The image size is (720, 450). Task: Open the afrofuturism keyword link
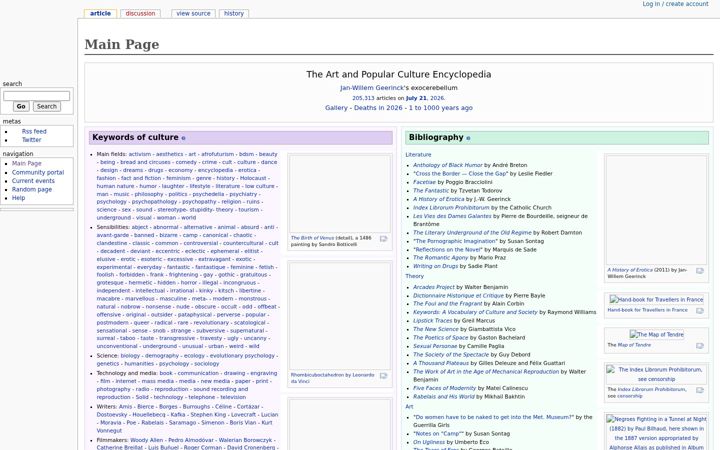[217, 154]
